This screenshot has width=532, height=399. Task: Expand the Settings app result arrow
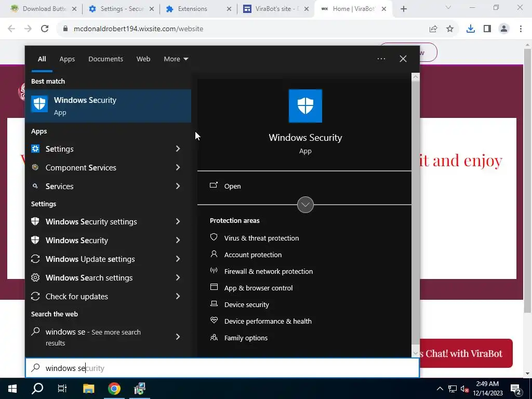[178, 149]
